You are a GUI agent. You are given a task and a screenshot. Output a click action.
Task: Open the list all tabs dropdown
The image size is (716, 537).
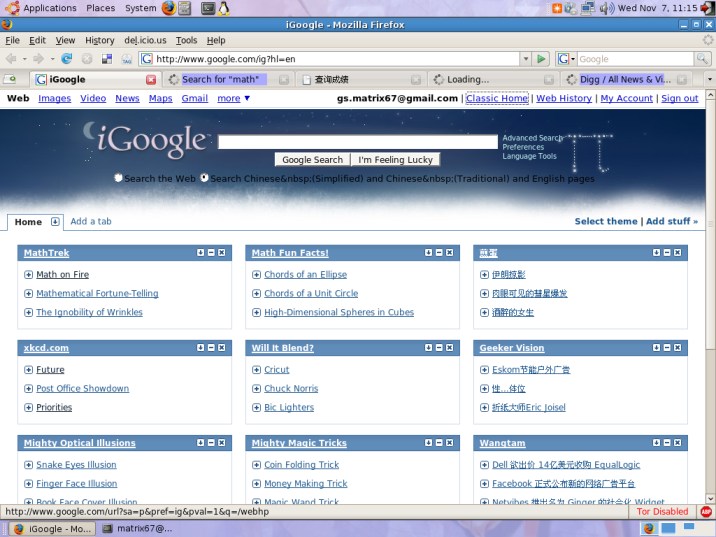click(x=710, y=79)
